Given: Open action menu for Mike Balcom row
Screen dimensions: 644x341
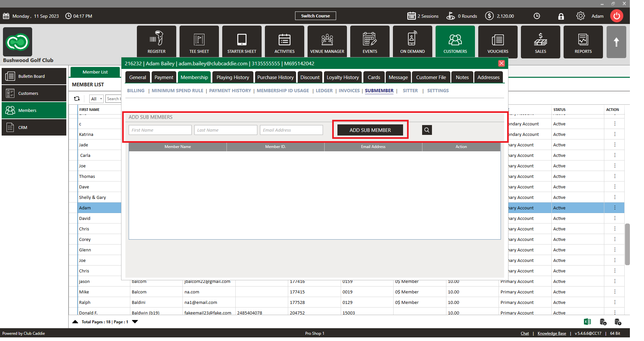Looking at the screenshot, I should point(615,292).
